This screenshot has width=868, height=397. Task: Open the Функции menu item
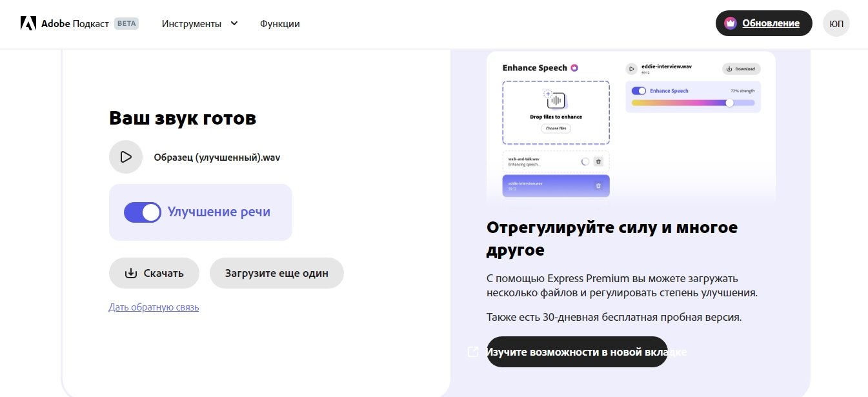click(279, 24)
